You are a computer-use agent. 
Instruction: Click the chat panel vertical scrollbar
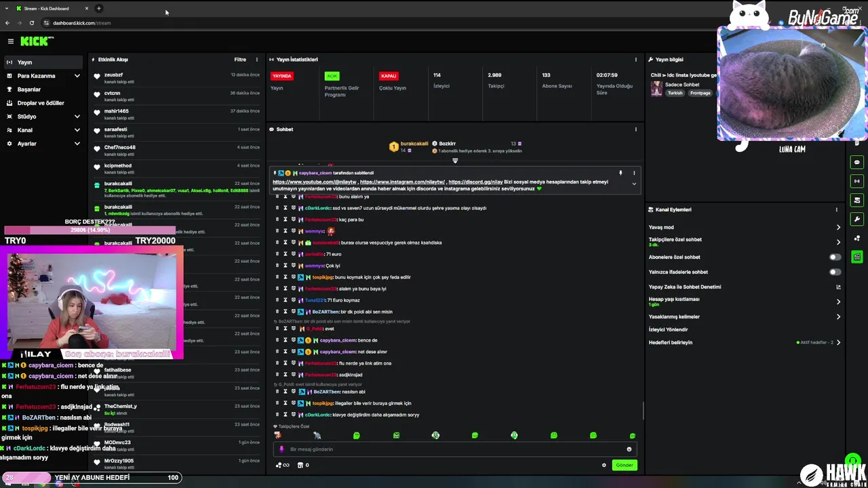tap(642, 410)
